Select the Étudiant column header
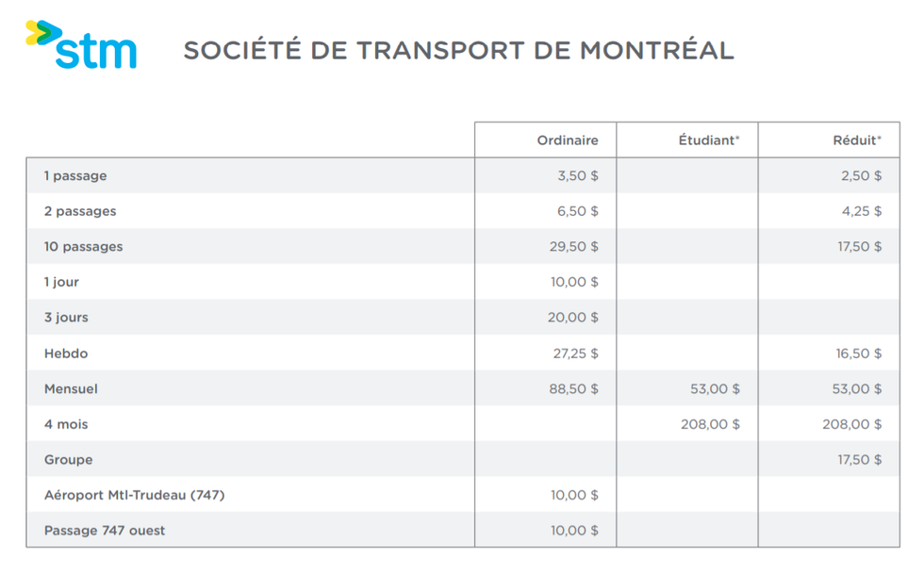 coord(708,140)
